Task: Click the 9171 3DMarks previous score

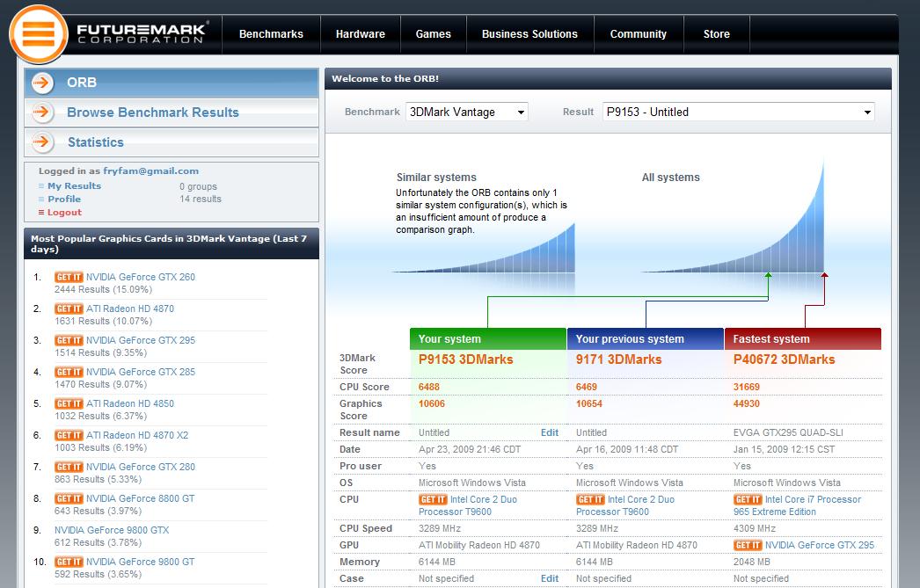Action: [619, 360]
